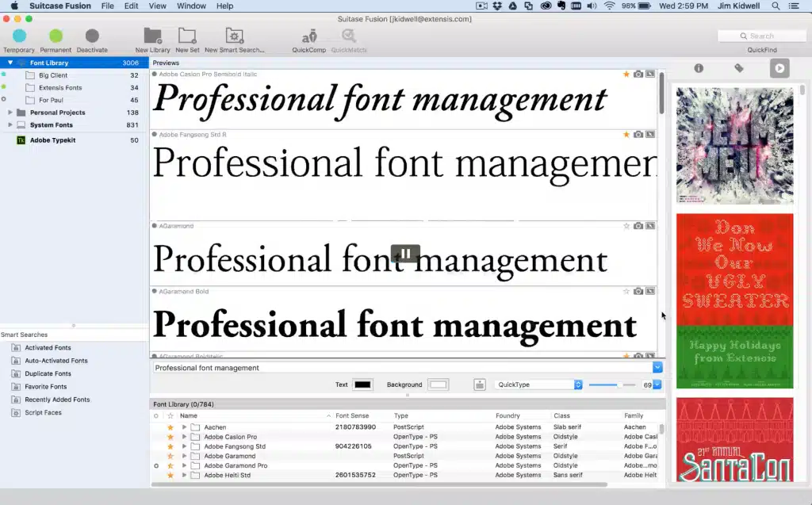The height and width of the screenshot is (505, 812).
Task: Expand the Adobe Caslon Pro font family
Action: (x=183, y=435)
